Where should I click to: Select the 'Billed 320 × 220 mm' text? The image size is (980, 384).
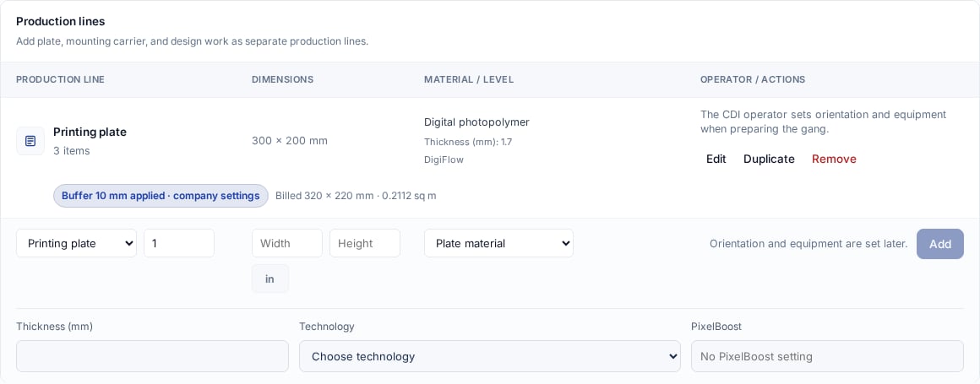point(324,196)
